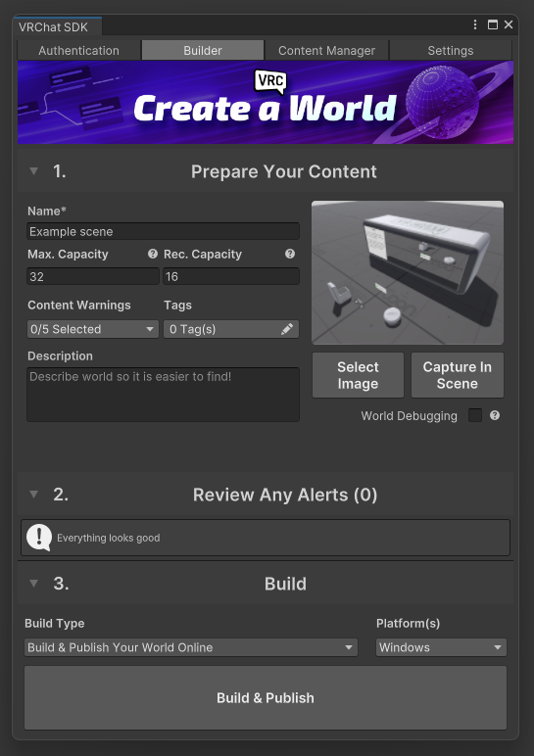This screenshot has height=756, width=534.
Task: Enable the World Debugging checkbox
Action: point(475,415)
